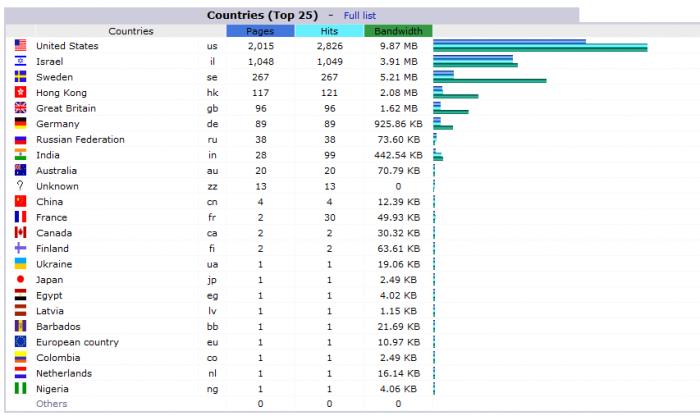Select the Great Britain country name

click(66, 108)
